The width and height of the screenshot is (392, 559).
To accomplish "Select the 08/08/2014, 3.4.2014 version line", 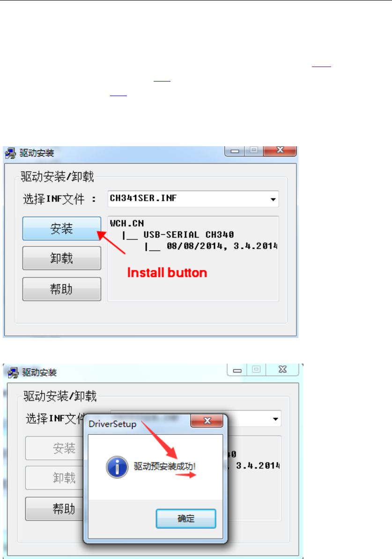I will (222, 246).
